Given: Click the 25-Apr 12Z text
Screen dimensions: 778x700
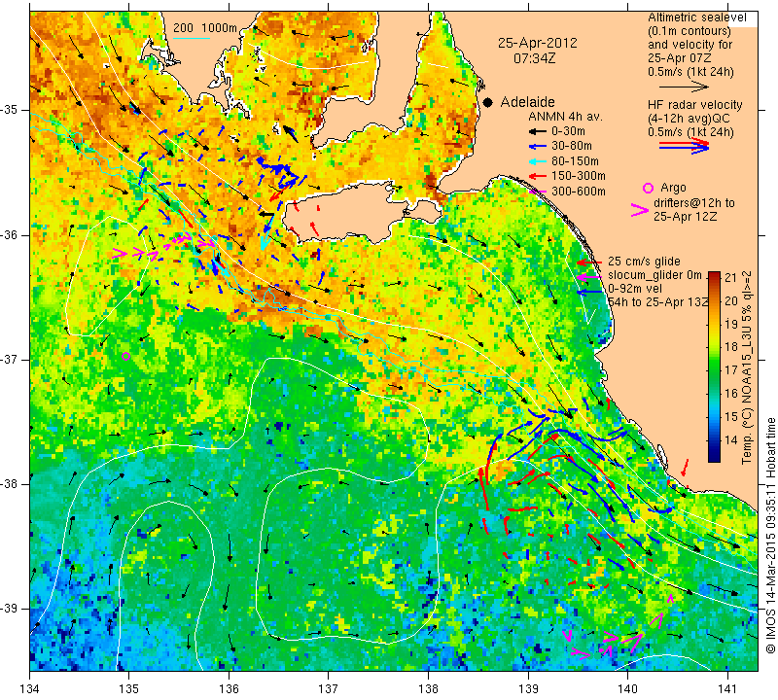Looking at the screenshot, I should point(686,217).
